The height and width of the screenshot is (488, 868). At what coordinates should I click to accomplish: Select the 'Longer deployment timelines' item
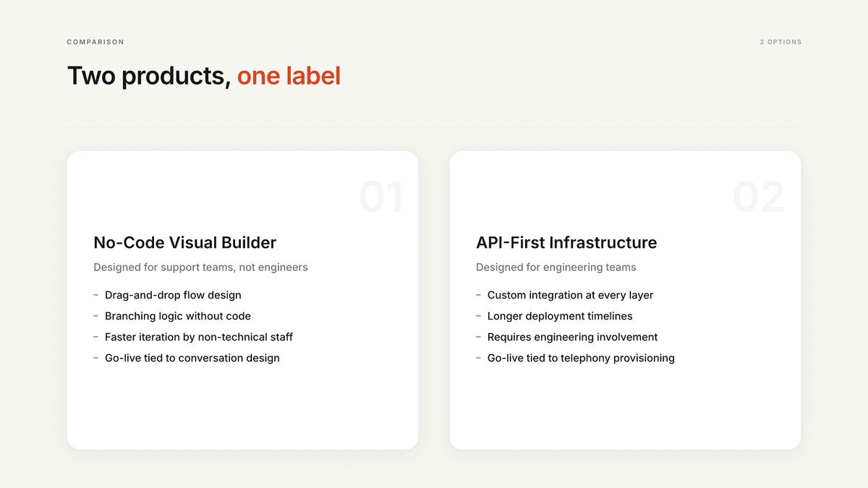click(x=560, y=316)
